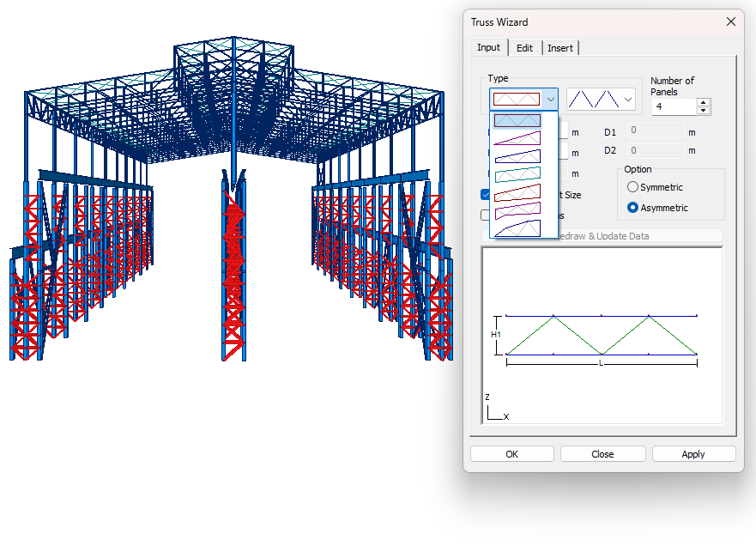
Task: Select the flat parallel-chord truss type thumbnail
Action: (518, 120)
